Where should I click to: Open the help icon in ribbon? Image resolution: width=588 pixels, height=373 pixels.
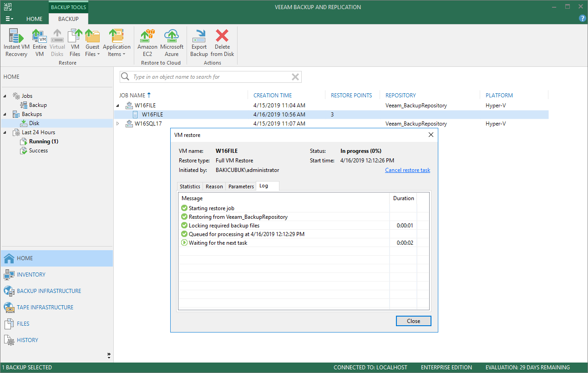point(582,18)
